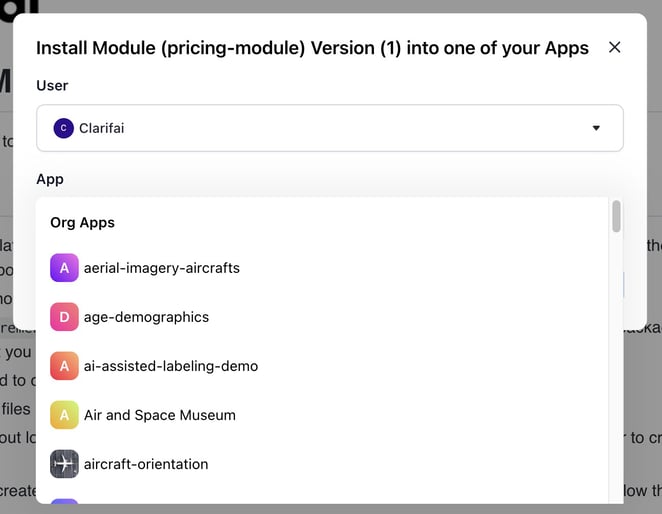Click the App field label

coord(50,179)
